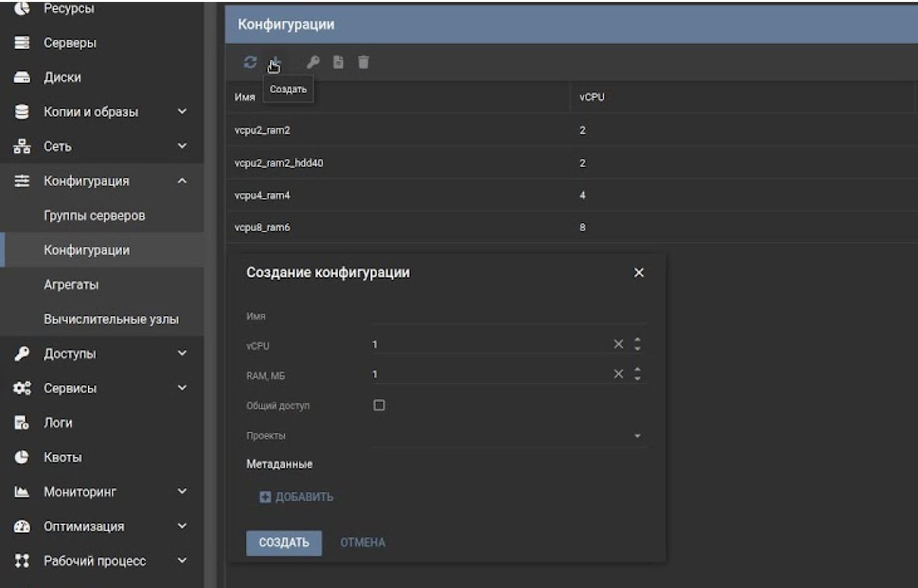
Task: Close the Создание конфигурации dialog
Action: pos(639,272)
